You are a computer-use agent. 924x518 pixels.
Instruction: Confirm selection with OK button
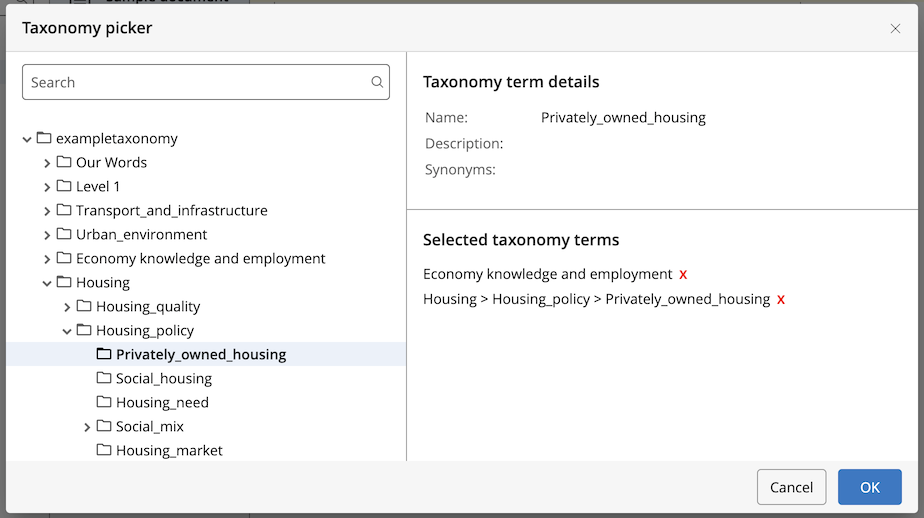tap(869, 487)
